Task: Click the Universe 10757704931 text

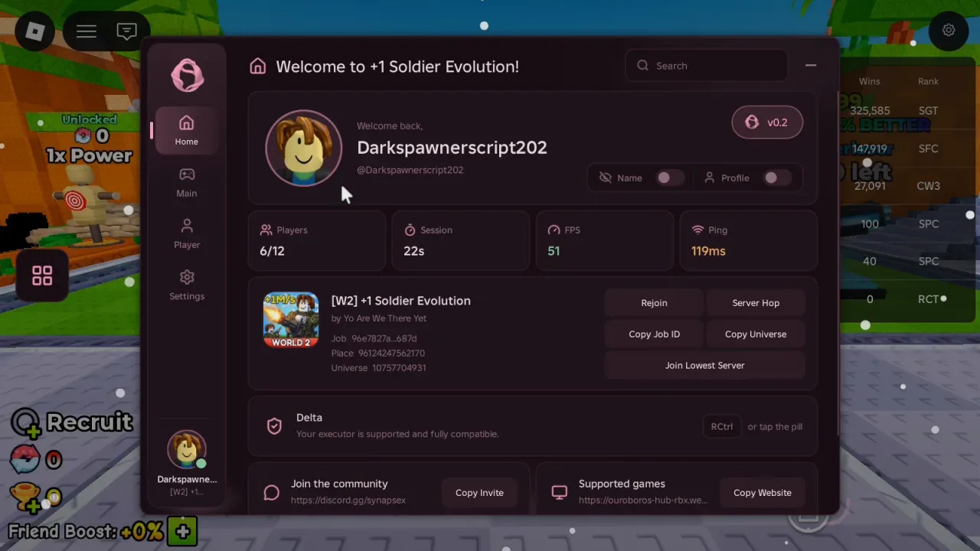Action: pyautogui.click(x=379, y=368)
